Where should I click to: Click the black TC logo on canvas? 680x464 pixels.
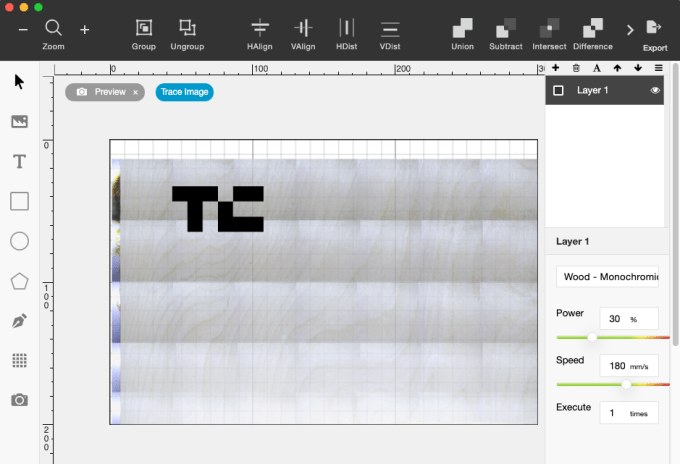pyautogui.click(x=218, y=209)
